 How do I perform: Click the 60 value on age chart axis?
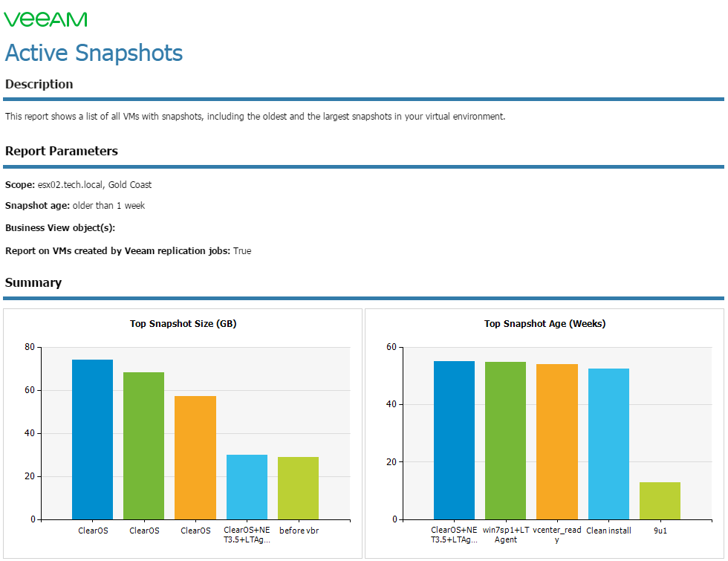(391, 347)
